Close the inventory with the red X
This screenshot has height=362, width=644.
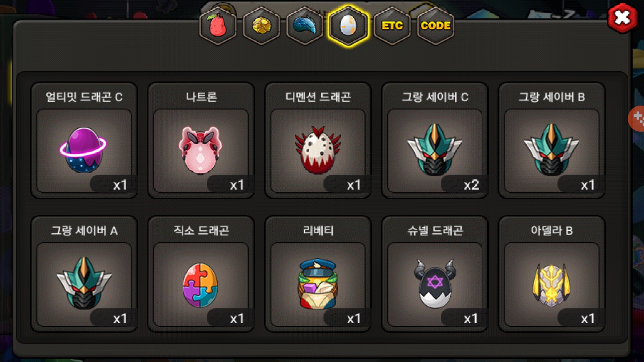[x=623, y=18]
